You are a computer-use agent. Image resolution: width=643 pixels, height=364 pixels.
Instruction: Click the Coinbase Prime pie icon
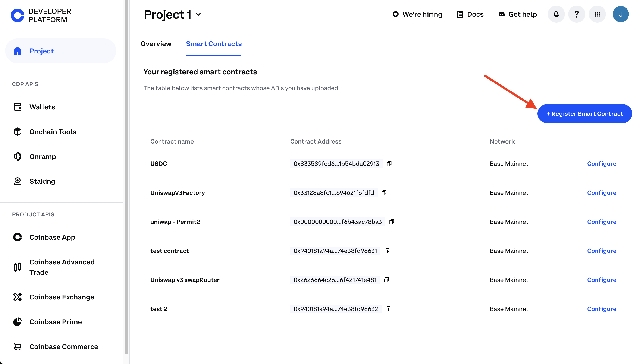(18, 321)
